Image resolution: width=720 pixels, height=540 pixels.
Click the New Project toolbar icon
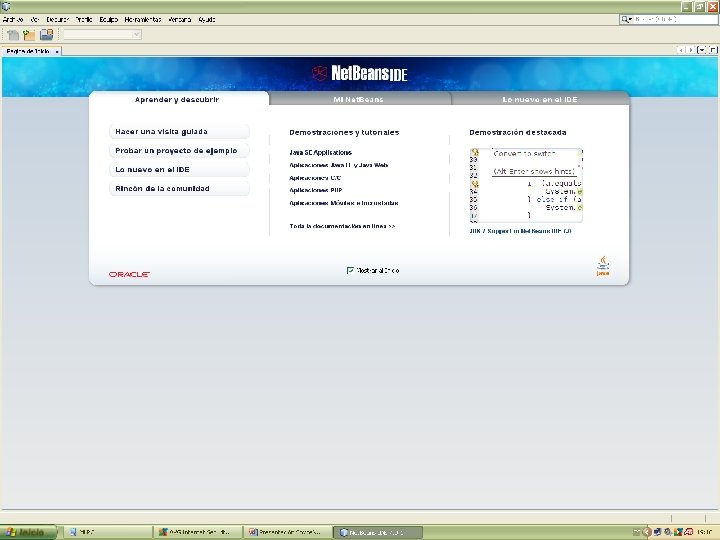pyautogui.click(x=29, y=34)
